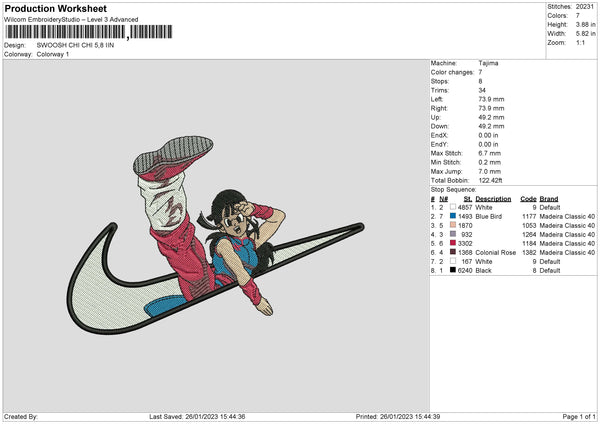Click the Width value 5.82 in
Image resolution: width=600 pixels, height=424 pixels.
pos(585,34)
